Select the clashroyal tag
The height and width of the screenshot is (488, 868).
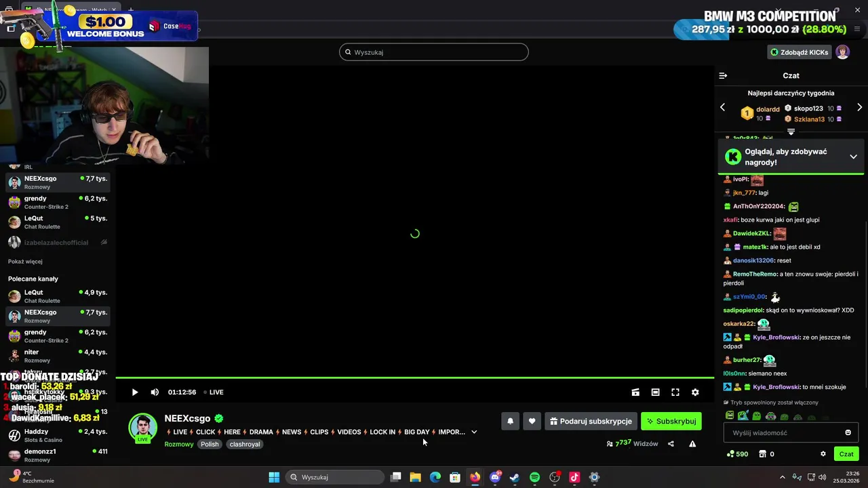coord(245,444)
